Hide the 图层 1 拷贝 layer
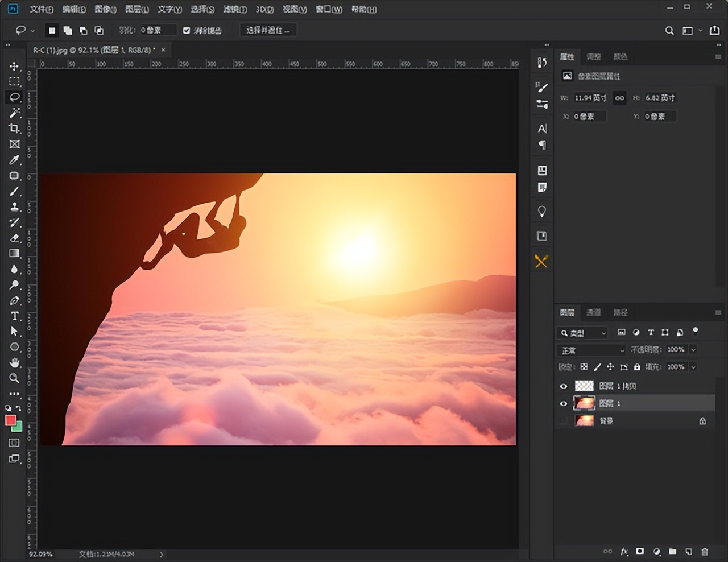This screenshot has width=728, height=562. coord(564,386)
